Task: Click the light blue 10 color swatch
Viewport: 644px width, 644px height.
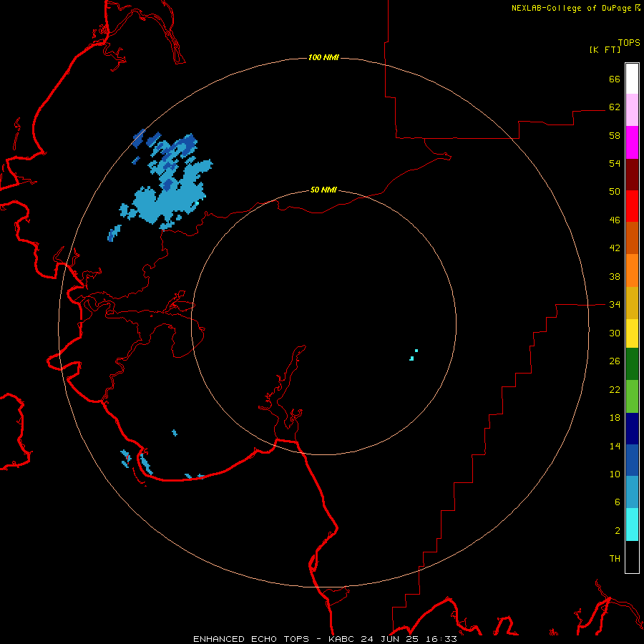Action: click(x=632, y=492)
